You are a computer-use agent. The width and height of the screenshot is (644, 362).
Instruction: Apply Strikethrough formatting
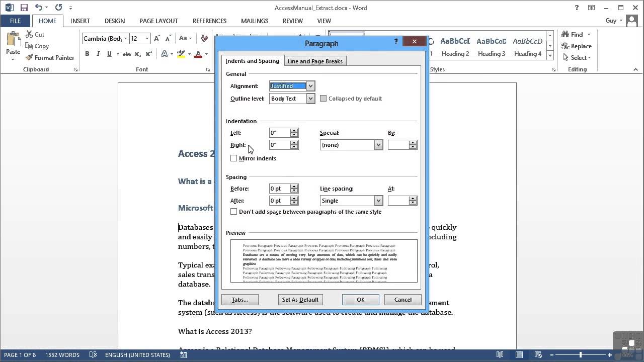tap(127, 54)
